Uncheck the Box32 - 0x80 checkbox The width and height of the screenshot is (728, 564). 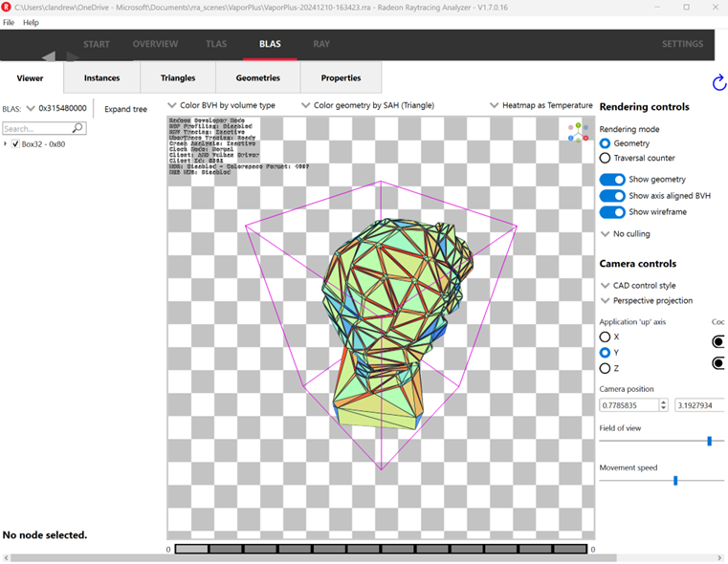(x=15, y=144)
